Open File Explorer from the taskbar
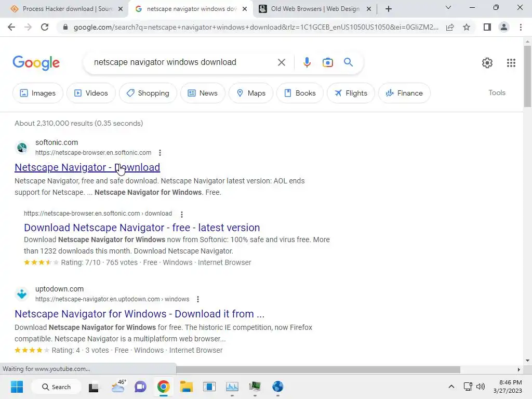This screenshot has width=532, height=399. pyautogui.click(x=187, y=387)
